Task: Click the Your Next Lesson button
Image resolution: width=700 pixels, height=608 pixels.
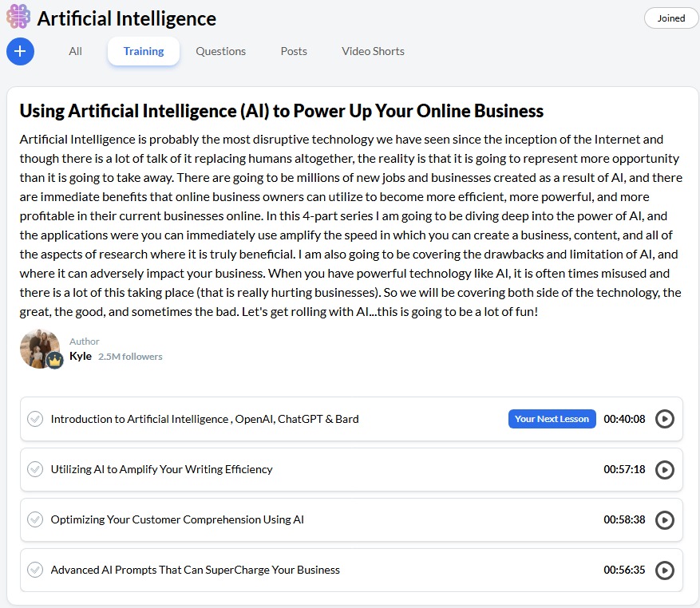Action: pos(552,419)
